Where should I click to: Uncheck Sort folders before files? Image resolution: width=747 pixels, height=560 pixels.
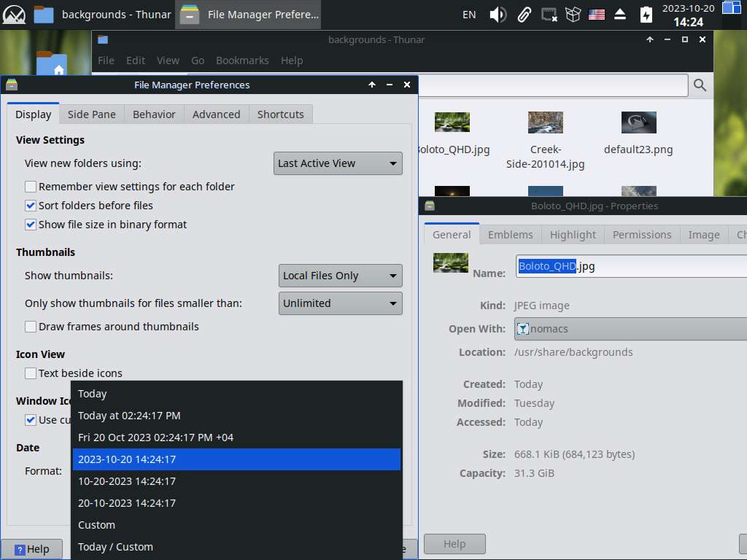tap(31, 206)
